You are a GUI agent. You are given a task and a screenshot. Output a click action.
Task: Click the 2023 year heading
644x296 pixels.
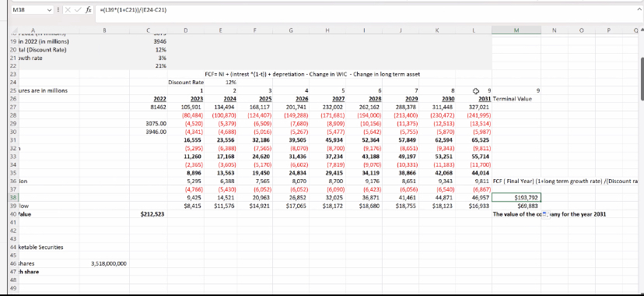[x=186, y=99]
